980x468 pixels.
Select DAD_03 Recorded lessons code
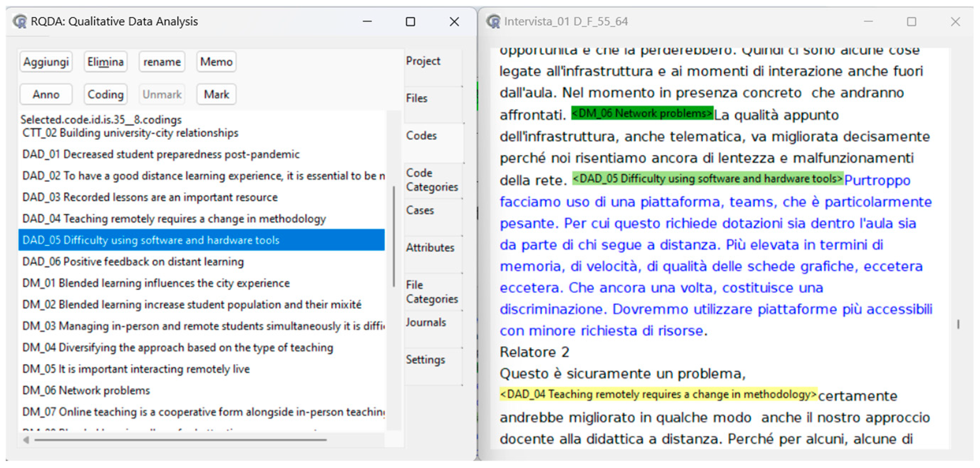[150, 197]
